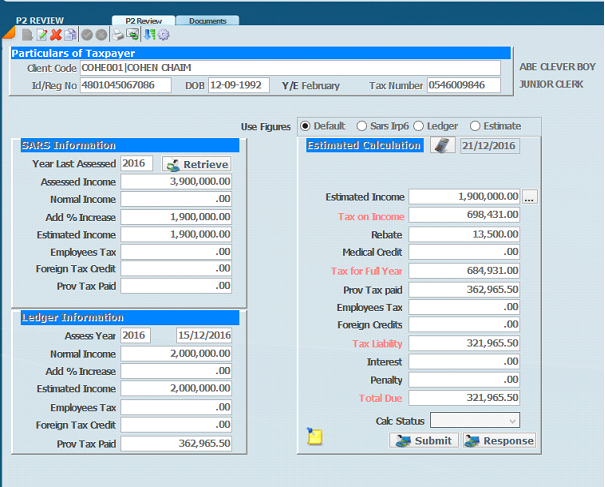Select the P2 Review tab

(142, 21)
